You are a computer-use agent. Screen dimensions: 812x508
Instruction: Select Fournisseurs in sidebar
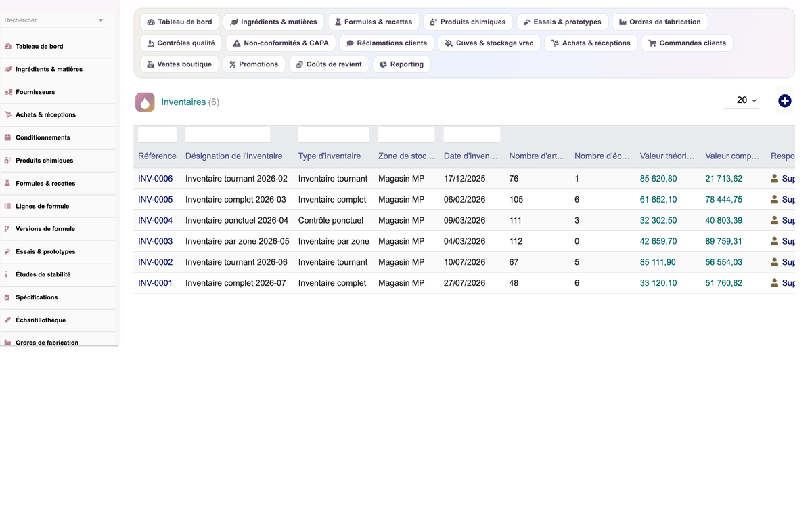pyautogui.click(x=59, y=92)
